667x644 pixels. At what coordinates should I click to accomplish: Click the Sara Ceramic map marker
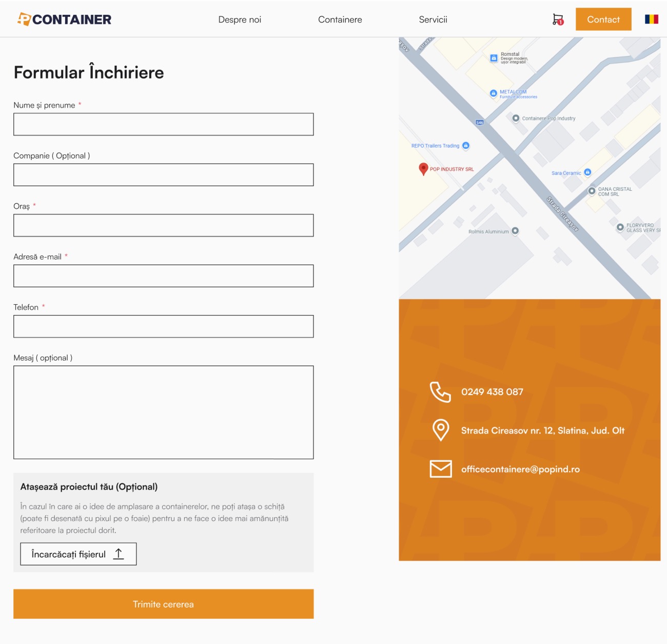tap(587, 172)
